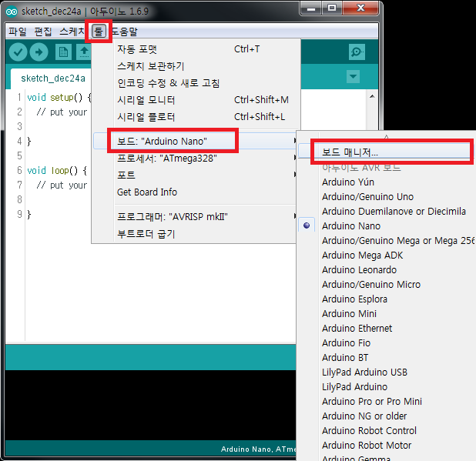Expand the 보드 "Arduino Nano" submenu
Image resolution: width=476 pixels, height=461 pixels.
coord(195,141)
